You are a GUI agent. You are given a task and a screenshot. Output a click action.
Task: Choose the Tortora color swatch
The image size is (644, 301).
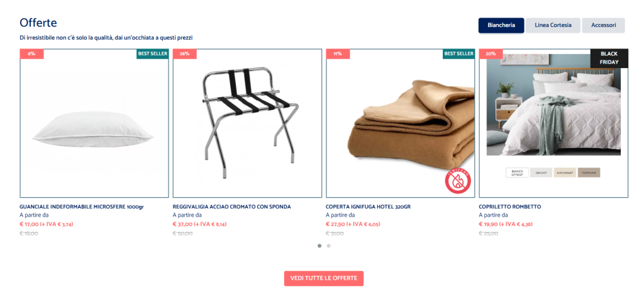589,173
